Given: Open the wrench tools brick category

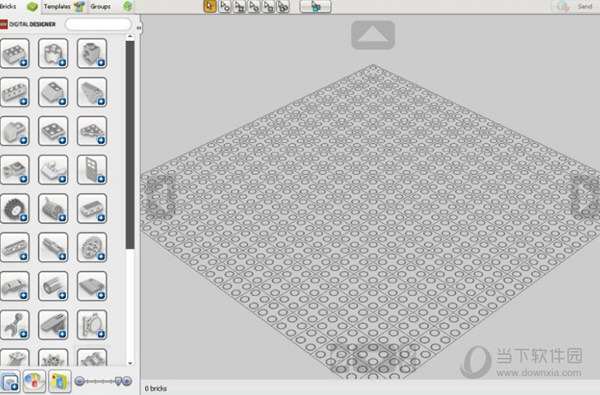Looking at the screenshot, I should [x=15, y=325].
